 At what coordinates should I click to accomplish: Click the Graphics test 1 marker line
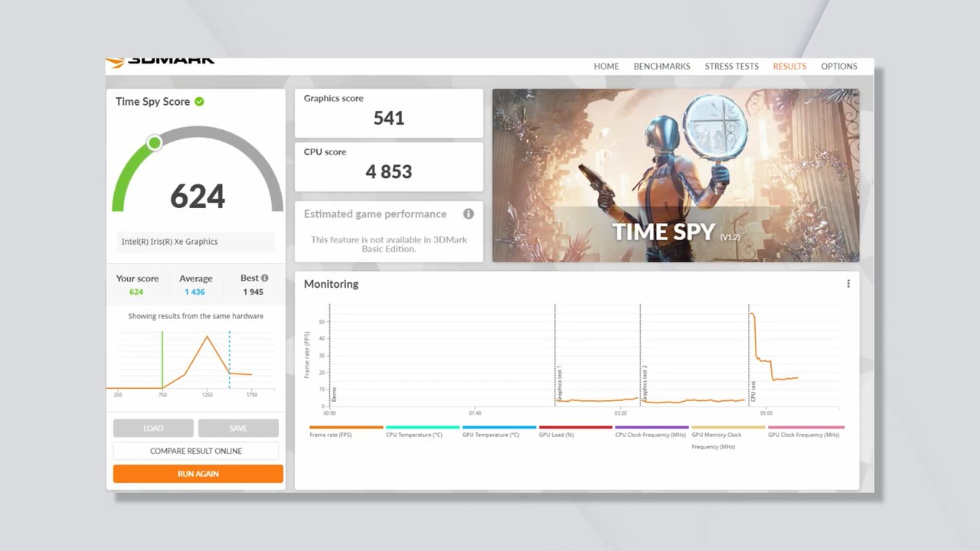coord(555,354)
